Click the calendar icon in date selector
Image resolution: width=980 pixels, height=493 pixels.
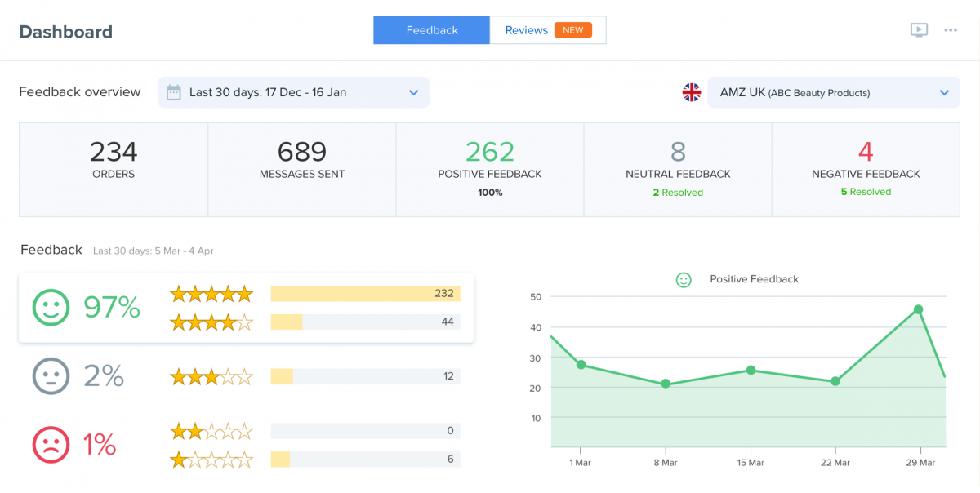(x=173, y=92)
